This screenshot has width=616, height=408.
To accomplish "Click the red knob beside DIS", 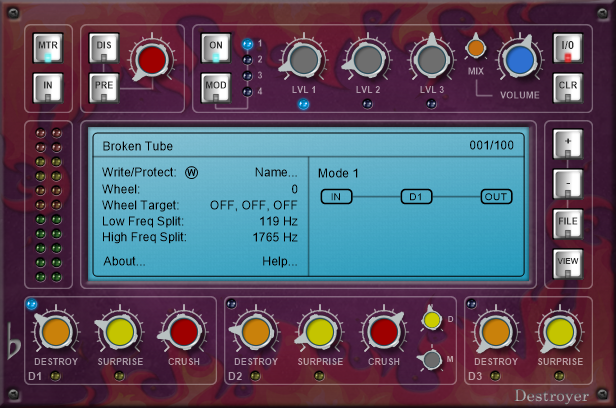I will click(150, 60).
